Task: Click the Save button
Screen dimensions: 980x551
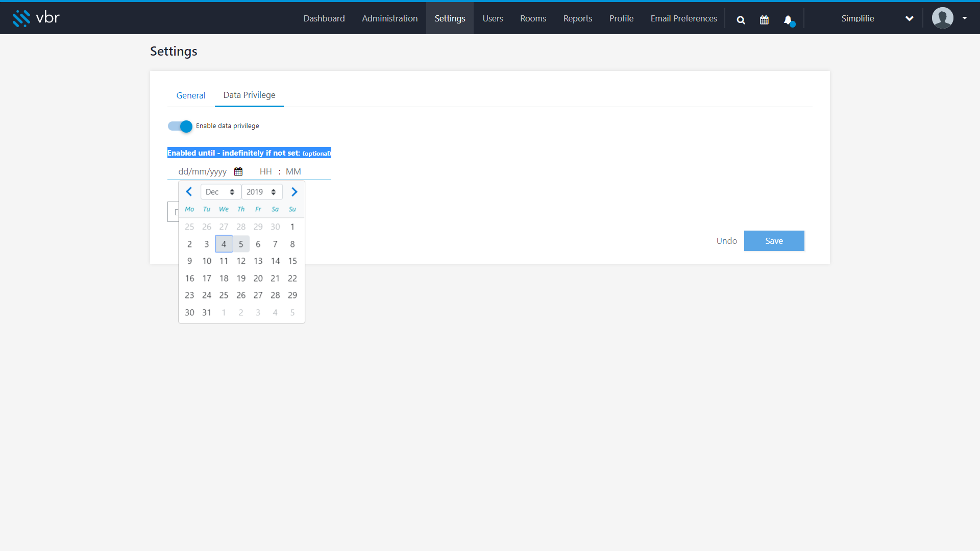Action: pyautogui.click(x=774, y=241)
